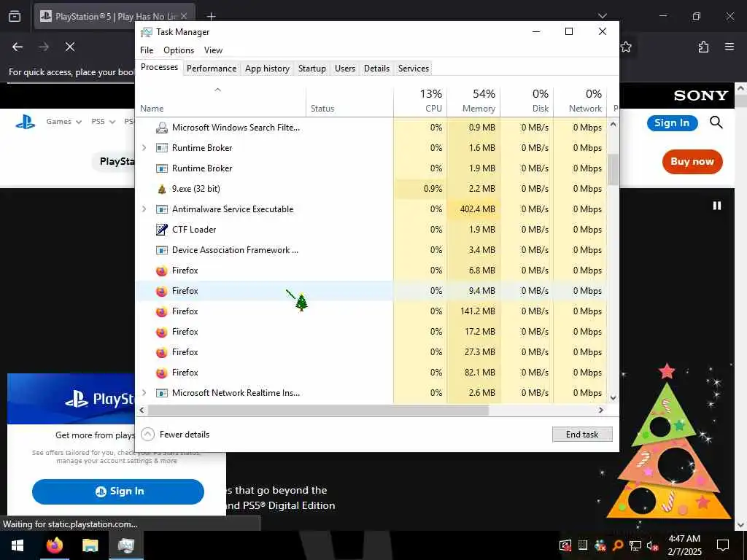Open the Windows Start menu

[x=18, y=545]
